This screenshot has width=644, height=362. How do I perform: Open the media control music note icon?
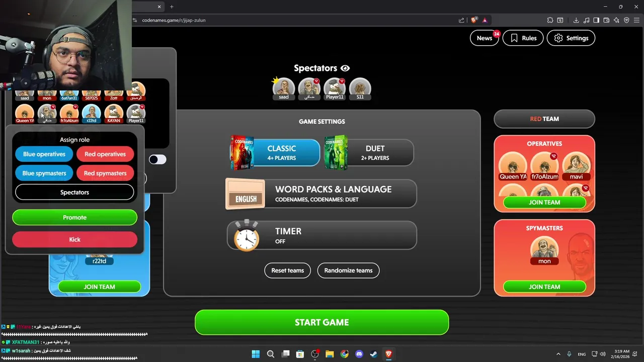tap(586, 20)
